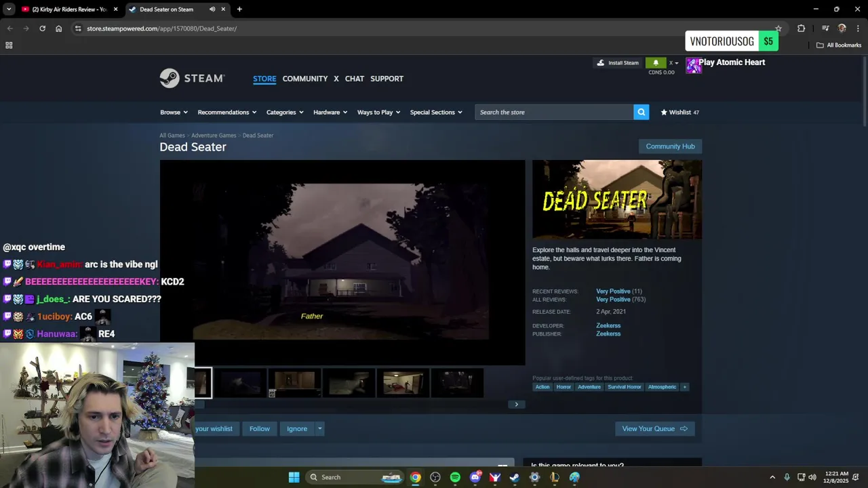The image size is (868, 488).
Task: Click the Search the store field
Action: 554,112
